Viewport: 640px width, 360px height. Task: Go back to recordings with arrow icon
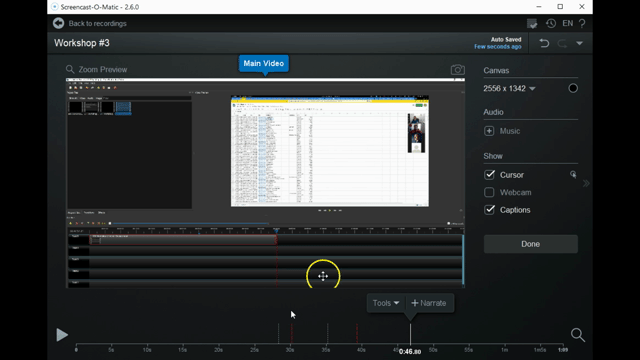tap(58, 23)
